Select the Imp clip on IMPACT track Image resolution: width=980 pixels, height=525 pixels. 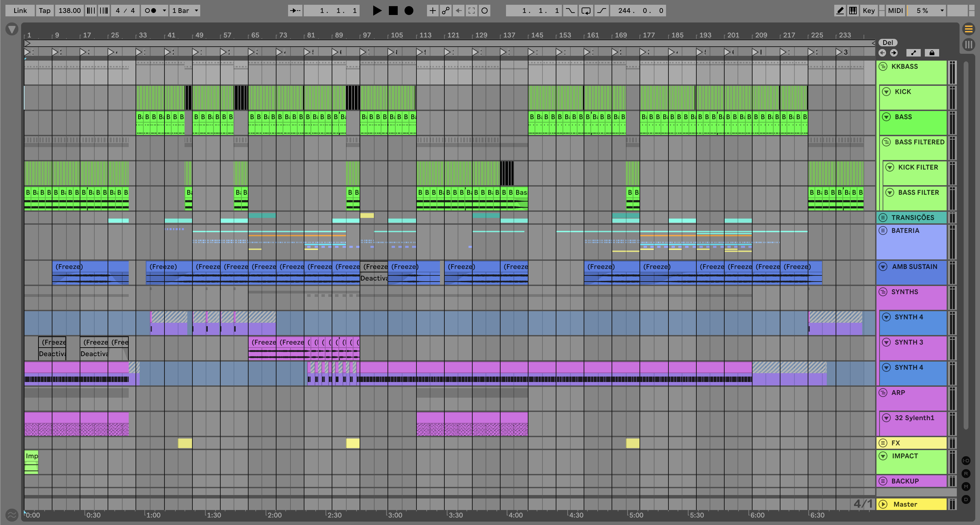pyautogui.click(x=31, y=462)
